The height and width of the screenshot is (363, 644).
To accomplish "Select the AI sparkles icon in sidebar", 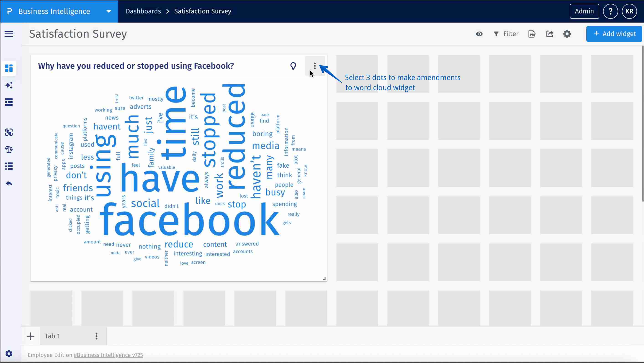I will pos(9,85).
